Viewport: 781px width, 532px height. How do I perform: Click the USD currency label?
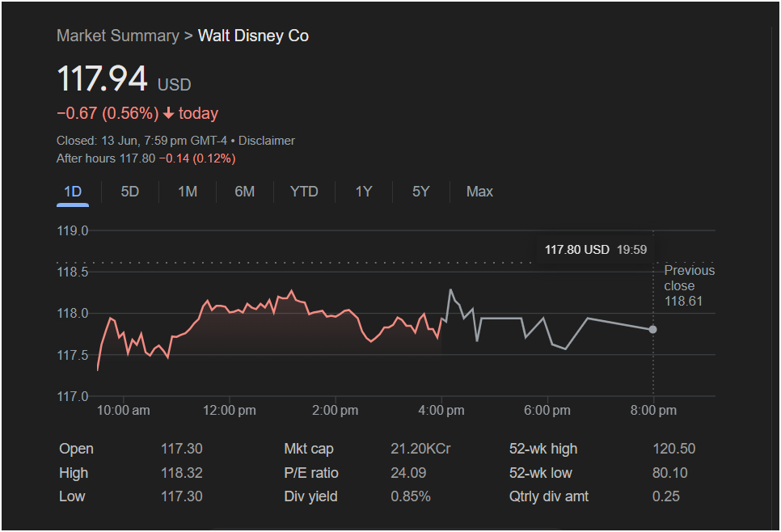(175, 85)
